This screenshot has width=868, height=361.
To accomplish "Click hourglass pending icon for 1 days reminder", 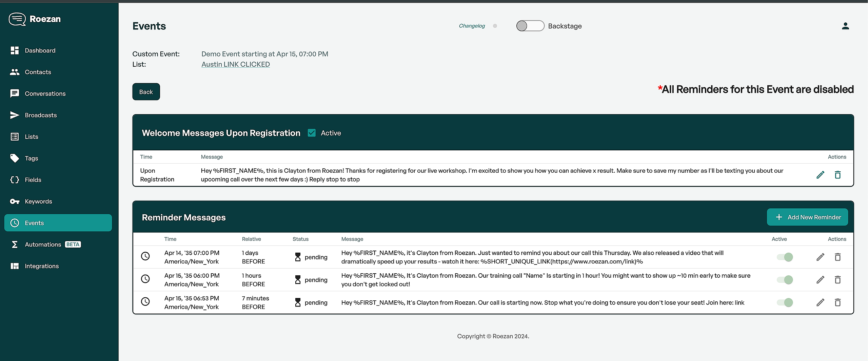I will [x=298, y=257].
